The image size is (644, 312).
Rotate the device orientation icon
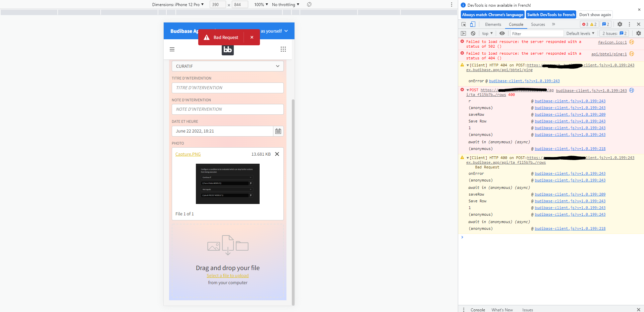point(309,4)
